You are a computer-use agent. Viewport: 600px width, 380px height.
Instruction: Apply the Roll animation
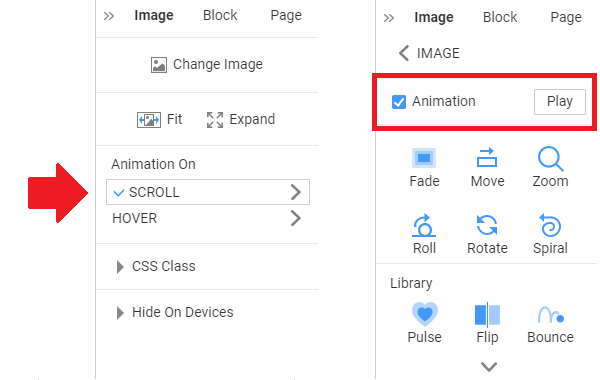point(424,225)
